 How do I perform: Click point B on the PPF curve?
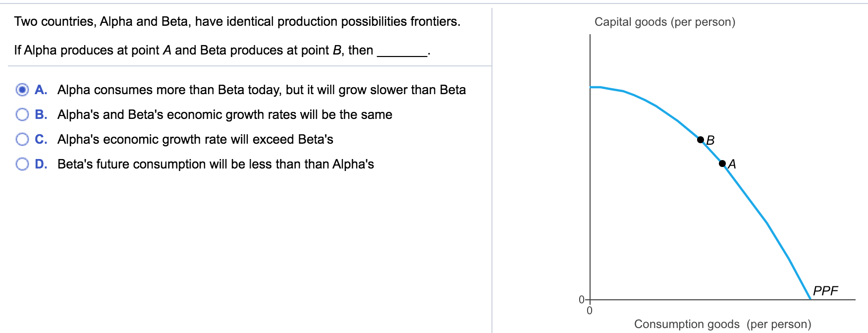point(702,140)
